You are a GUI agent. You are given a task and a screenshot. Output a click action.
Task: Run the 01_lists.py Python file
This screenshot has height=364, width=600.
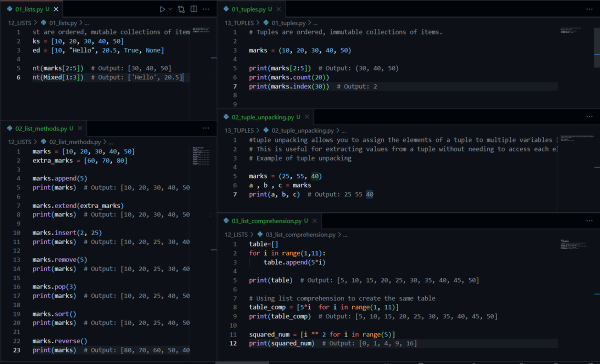point(161,9)
